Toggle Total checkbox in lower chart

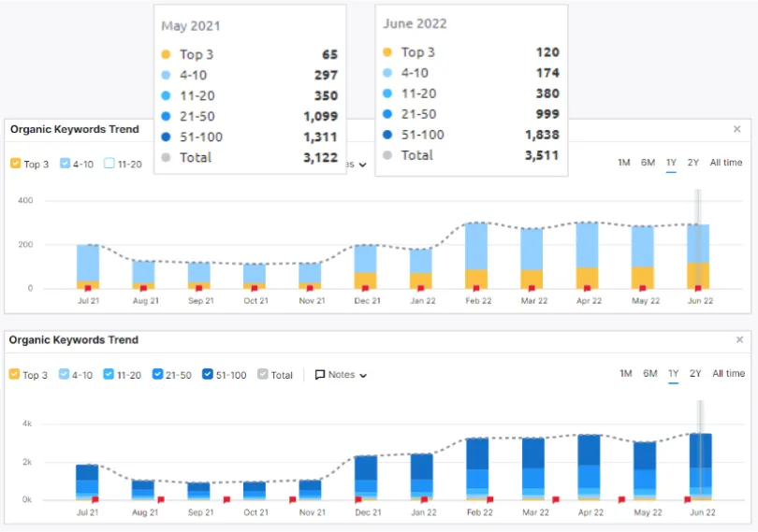(x=263, y=374)
